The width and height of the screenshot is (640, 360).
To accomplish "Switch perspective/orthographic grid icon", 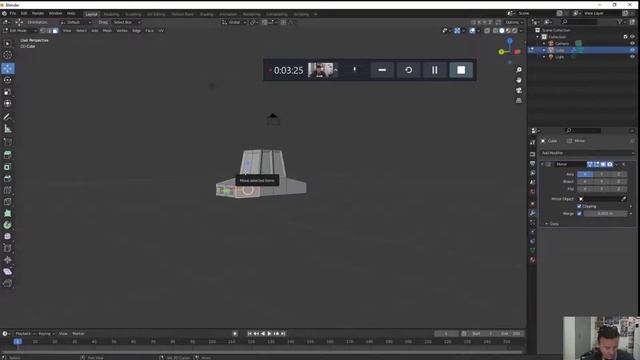I will pyautogui.click(x=519, y=100).
